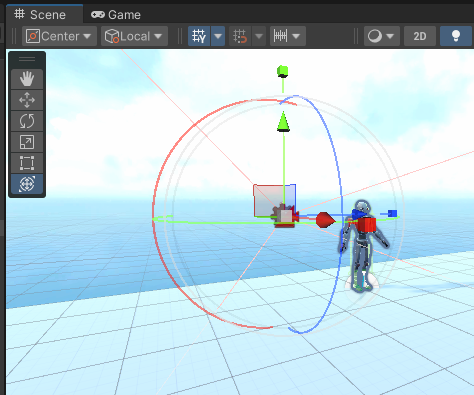Screen dimensions: 474x395
Task: Switch to the Scene tab
Action: click(x=44, y=14)
